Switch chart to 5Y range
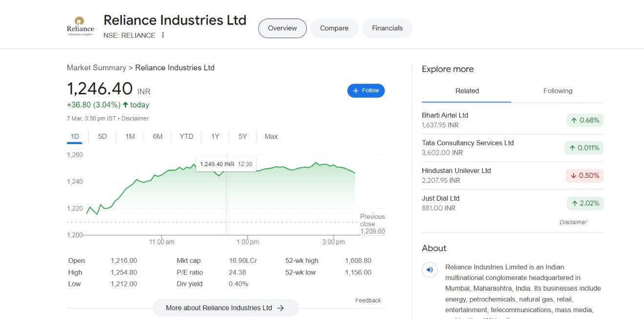644x319 pixels. [x=243, y=137]
